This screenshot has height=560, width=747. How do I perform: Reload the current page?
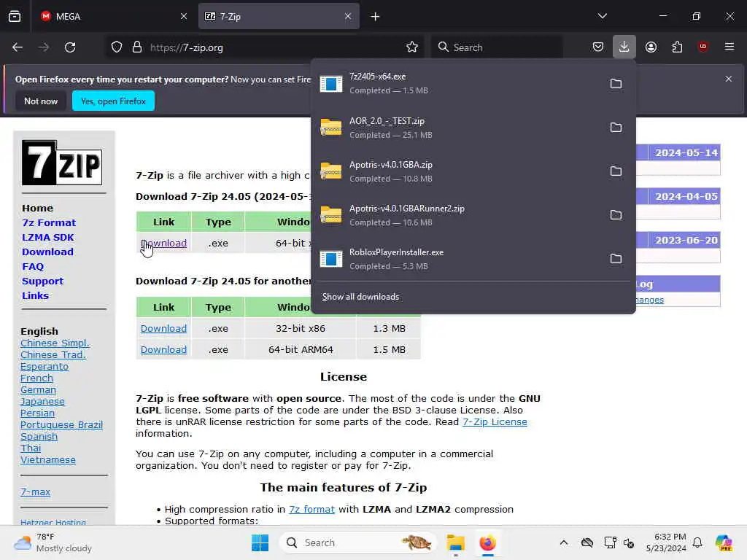click(x=70, y=47)
